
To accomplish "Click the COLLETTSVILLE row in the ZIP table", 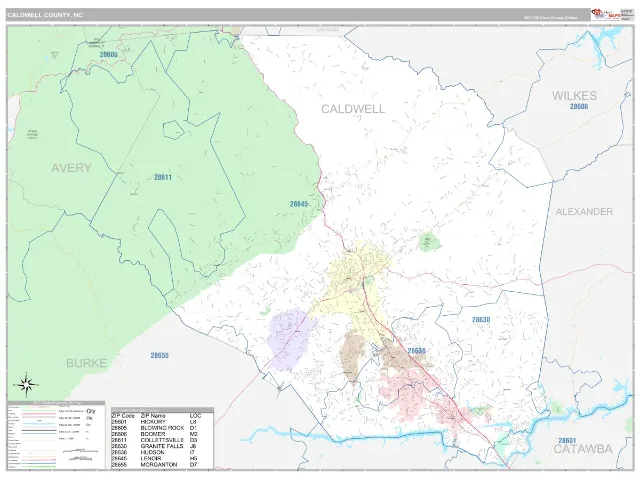I will coord(162,440).
